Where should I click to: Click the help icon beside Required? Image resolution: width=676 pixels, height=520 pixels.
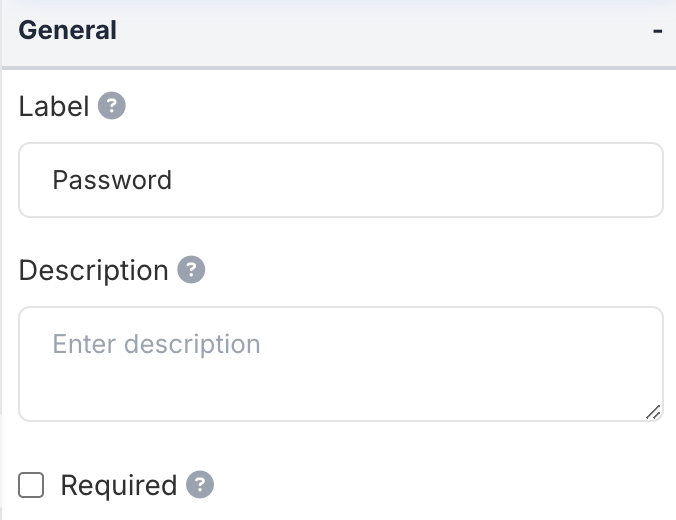(x=200, y=485)
